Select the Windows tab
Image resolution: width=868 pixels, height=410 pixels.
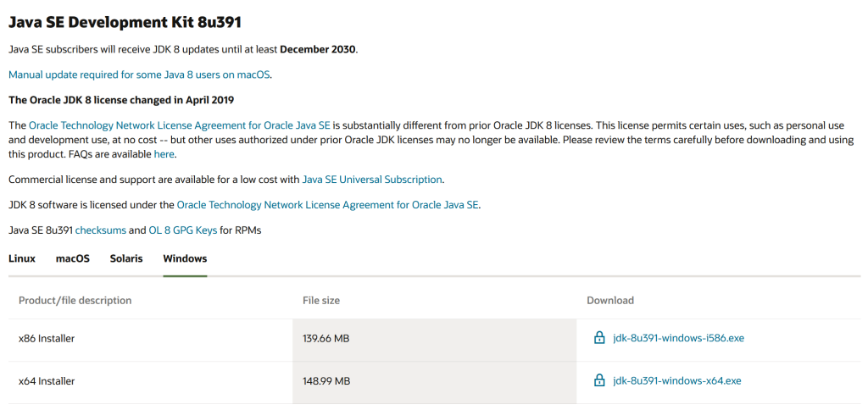click(x=185, y=258)
